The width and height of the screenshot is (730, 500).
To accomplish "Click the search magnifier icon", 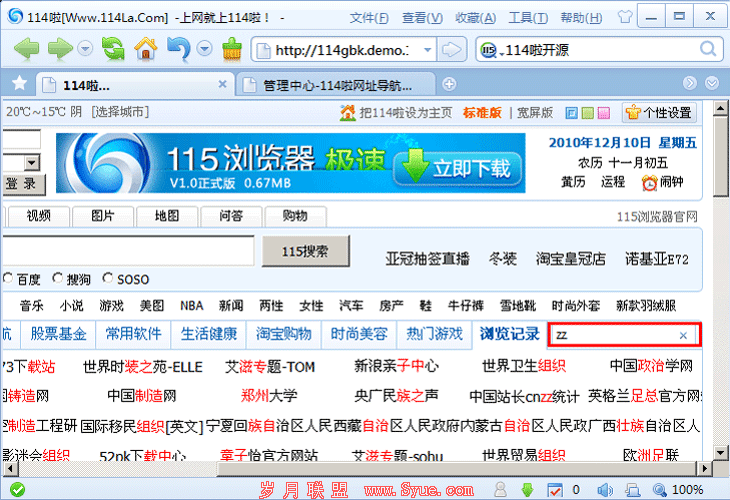I will [x=708, y=49].
